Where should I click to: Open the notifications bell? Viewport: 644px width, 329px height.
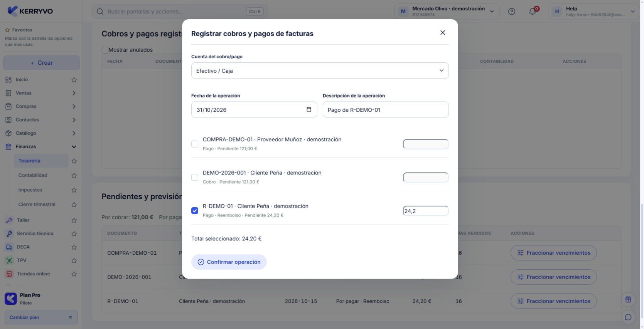click(533, 12)
